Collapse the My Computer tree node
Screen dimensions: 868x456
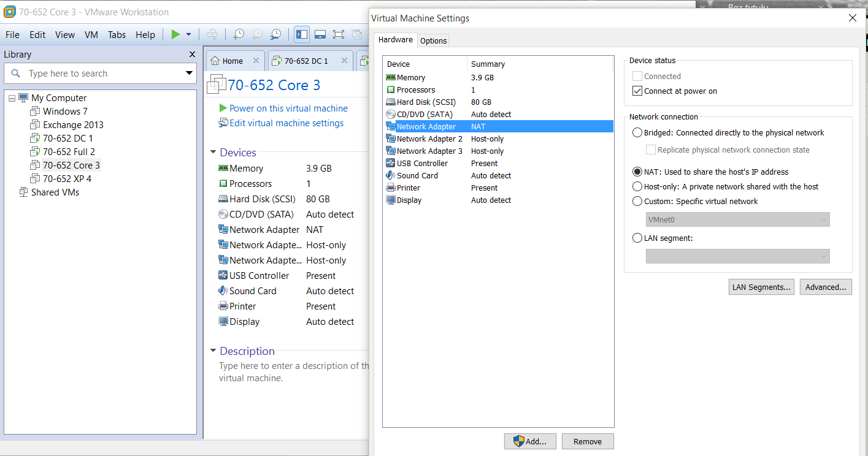click(x=12, y=97)
